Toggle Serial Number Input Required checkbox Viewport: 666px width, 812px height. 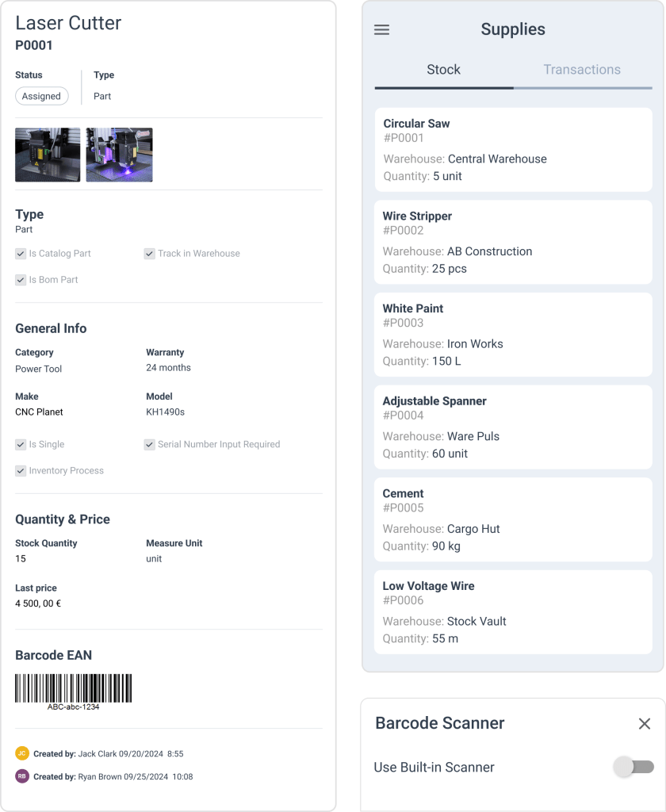[149, 445]
